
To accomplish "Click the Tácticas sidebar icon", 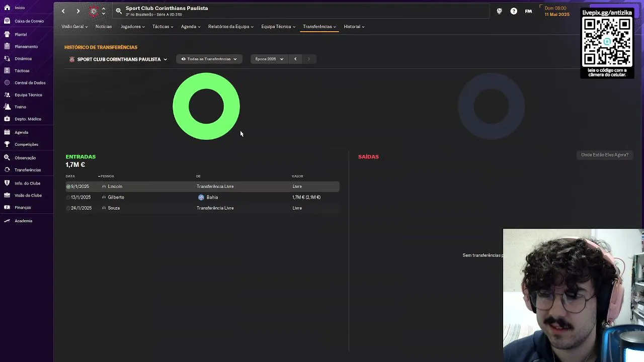I will pos(7,71).
